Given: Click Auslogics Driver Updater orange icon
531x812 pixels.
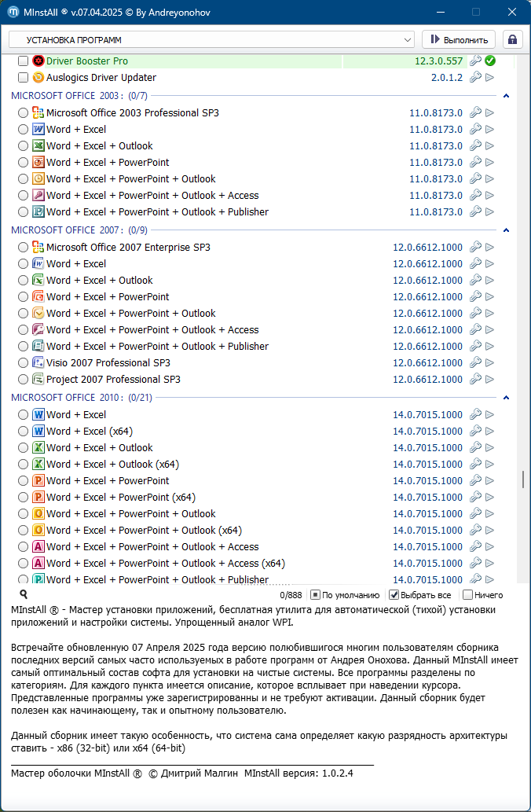Looking at the screenshot, I should (x=38, y=78).
